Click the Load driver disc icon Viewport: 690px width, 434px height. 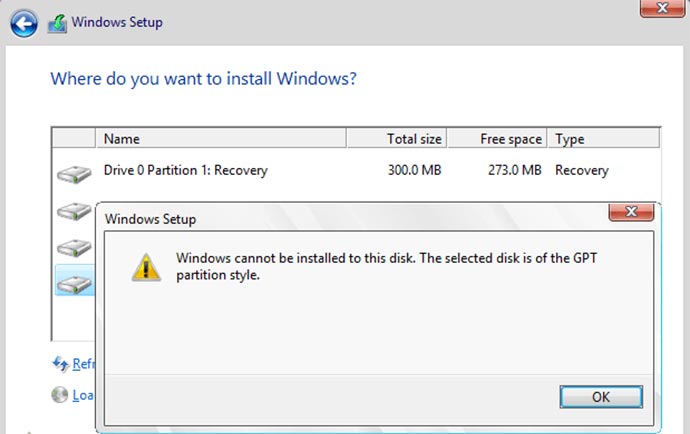(60, 395)
